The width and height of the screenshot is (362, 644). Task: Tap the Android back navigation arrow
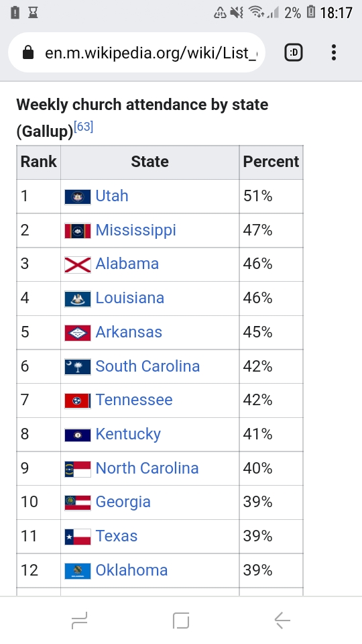tap(282, 620)
